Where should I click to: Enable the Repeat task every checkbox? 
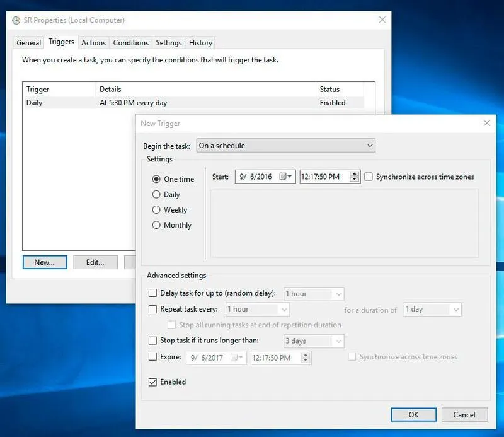(152, 309)
